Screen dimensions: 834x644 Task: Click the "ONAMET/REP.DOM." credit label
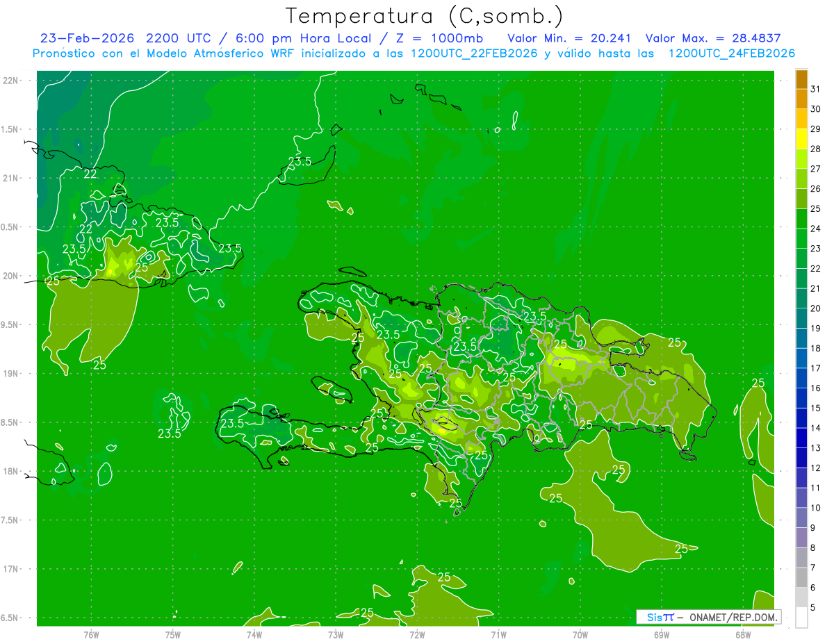(x=733, y=617)
